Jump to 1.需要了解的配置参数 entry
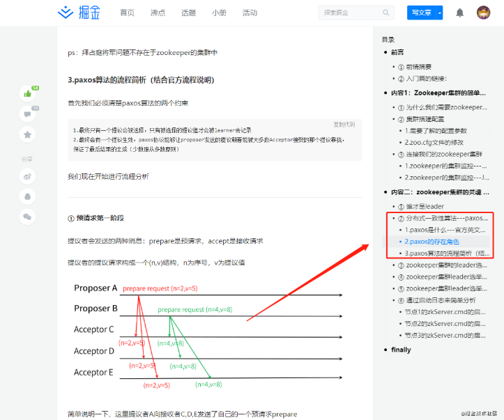 pyautogui.click(x=436, y=131)
